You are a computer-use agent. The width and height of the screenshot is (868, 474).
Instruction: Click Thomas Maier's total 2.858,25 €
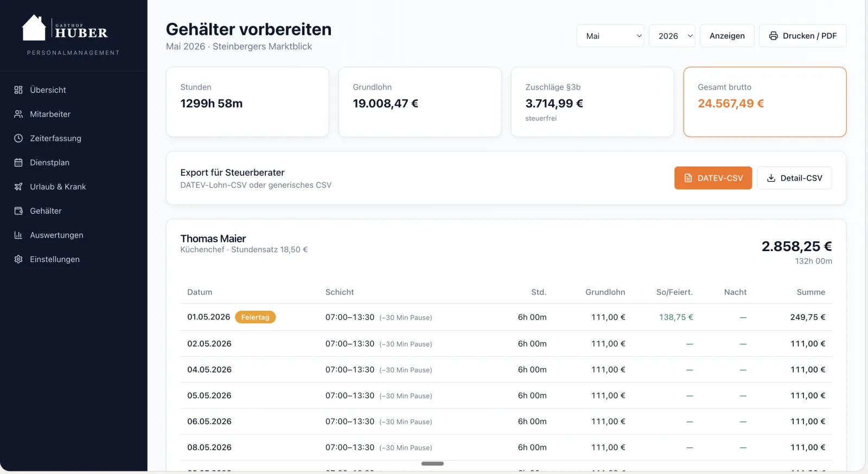point(797,246)
